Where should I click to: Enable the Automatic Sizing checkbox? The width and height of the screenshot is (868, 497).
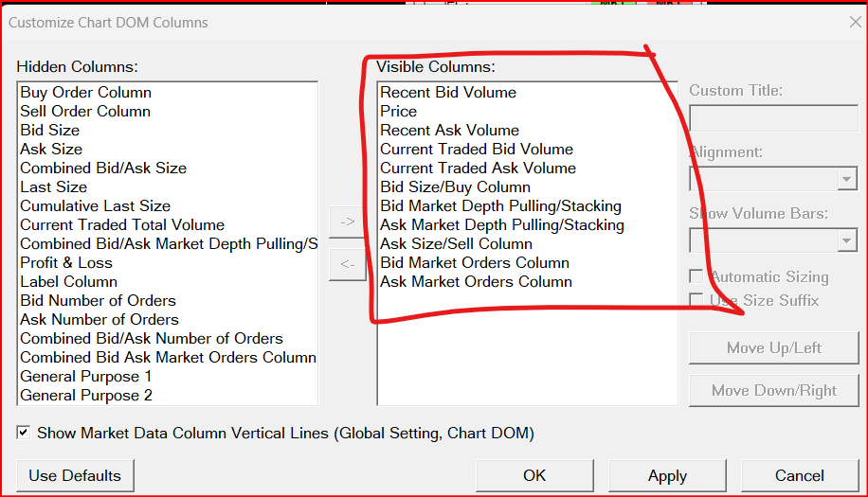[x=696, y=277]
